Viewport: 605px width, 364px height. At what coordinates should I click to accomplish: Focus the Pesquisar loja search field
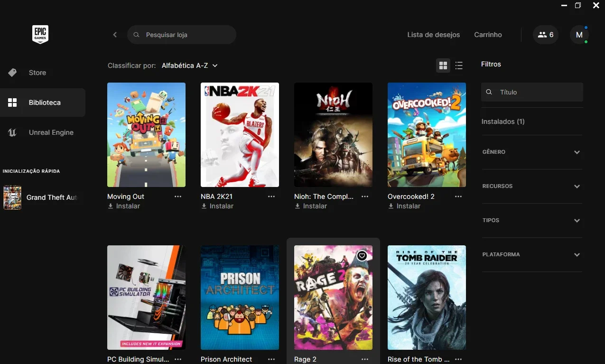coord(182,35)
